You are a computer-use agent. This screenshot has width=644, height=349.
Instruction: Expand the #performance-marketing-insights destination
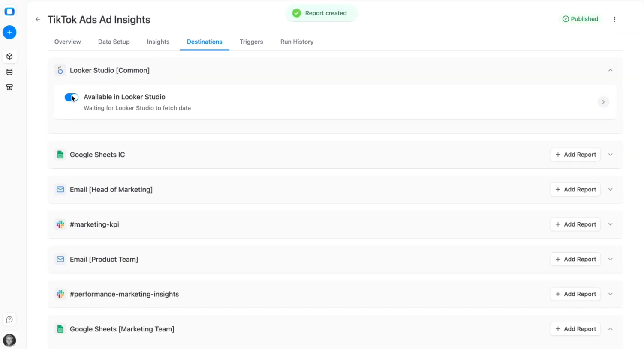610,294
